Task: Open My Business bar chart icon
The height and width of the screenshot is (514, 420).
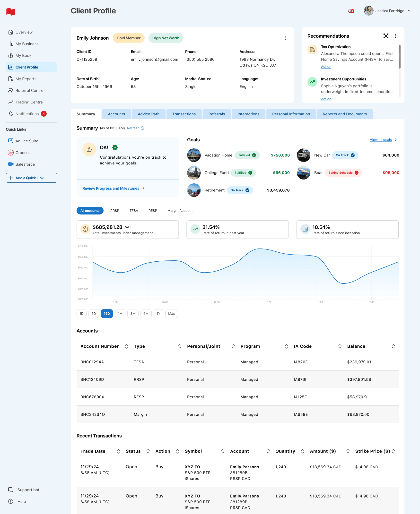Action: pos(11,44)
